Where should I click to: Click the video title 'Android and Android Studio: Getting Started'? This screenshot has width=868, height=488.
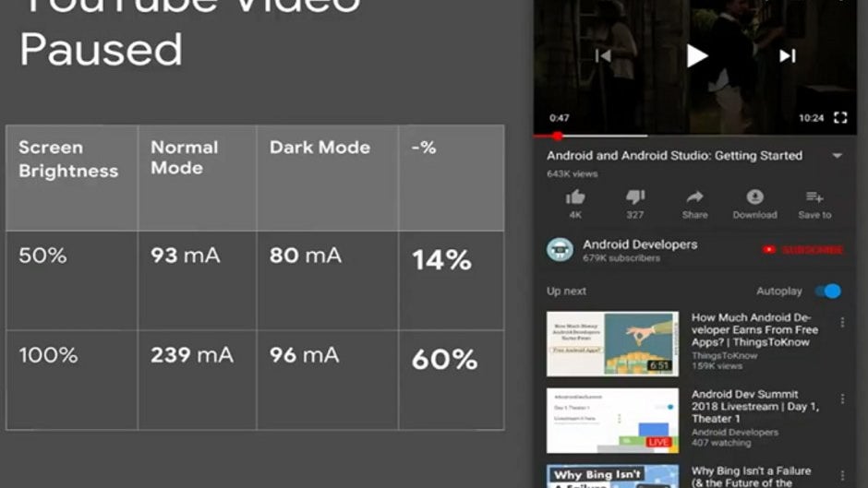coord(674,156)
